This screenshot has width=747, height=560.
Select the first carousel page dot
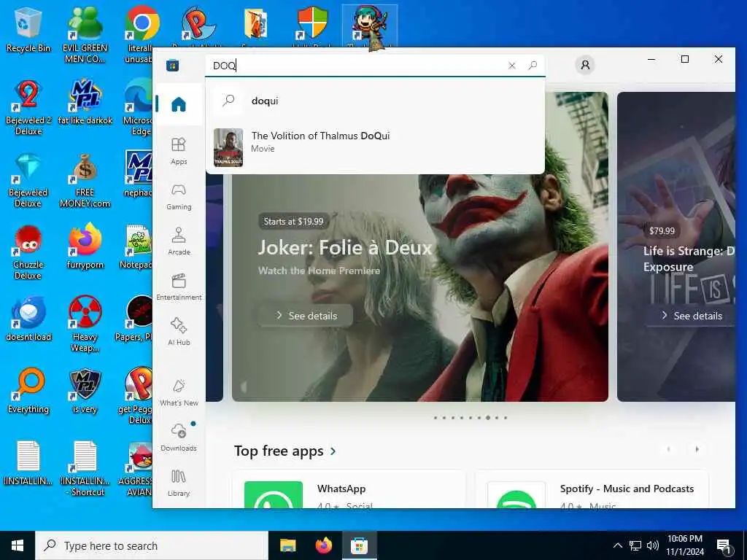pos(436,418)
